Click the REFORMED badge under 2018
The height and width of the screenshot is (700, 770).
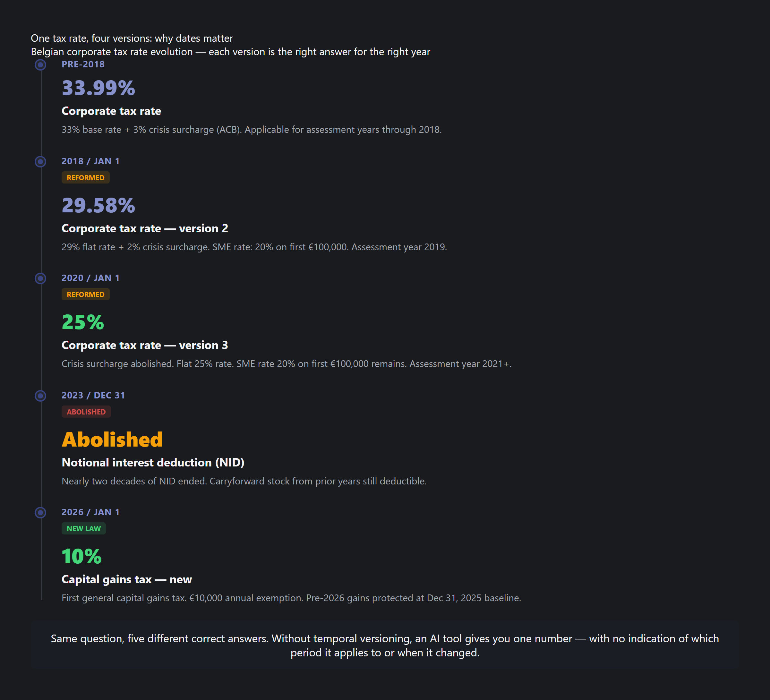point(86,178)
